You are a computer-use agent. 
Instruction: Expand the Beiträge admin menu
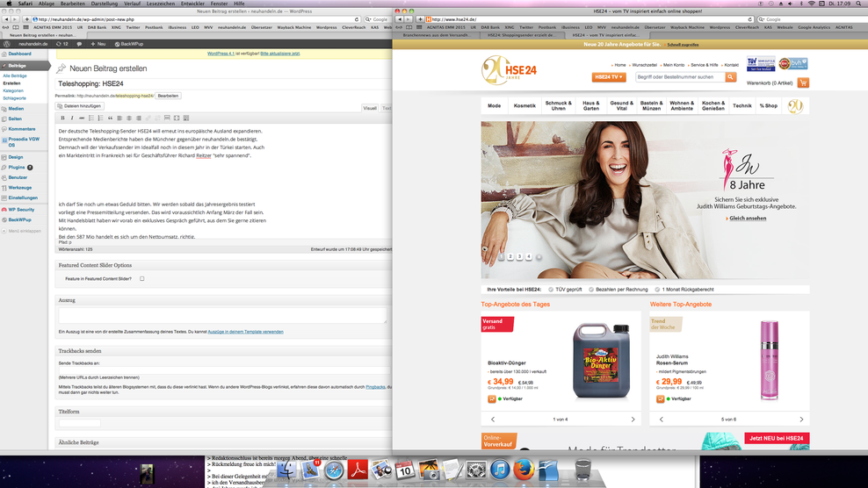[x=25, y=65]
